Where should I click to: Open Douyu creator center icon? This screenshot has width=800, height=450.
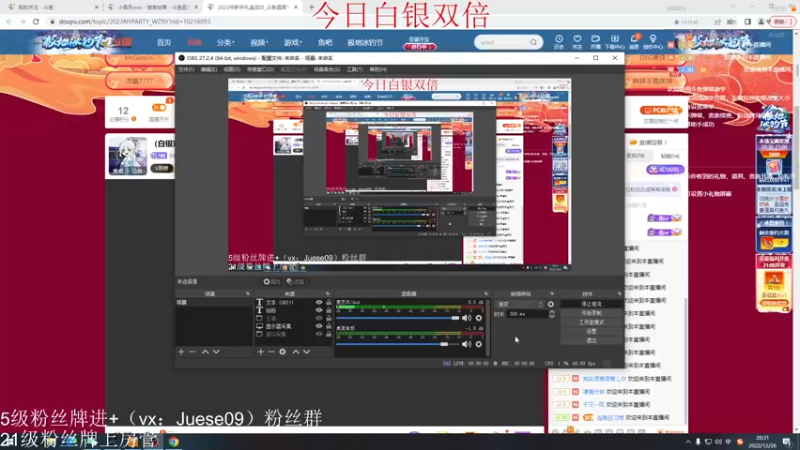click(653, 42)
